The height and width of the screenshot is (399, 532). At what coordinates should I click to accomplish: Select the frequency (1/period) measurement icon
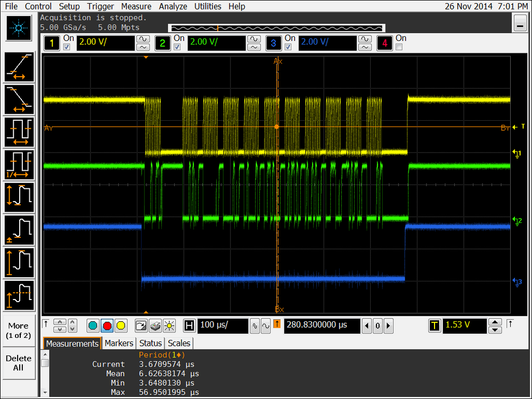coord(19,165)
